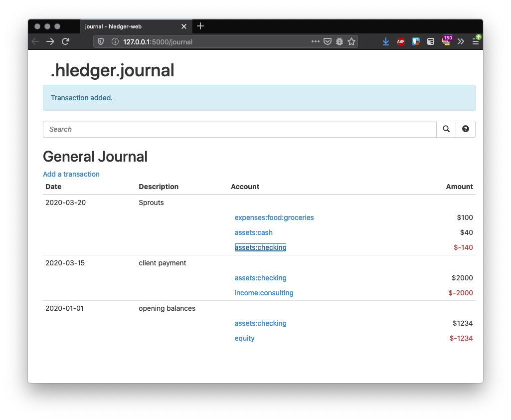
Task: Run search with magnifier button
Action: (446, 129)
